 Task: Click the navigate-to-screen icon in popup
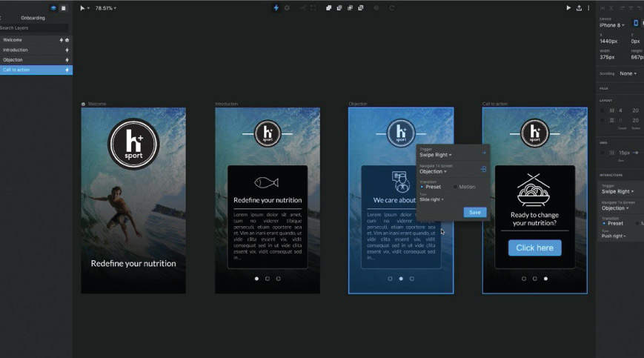483,169
